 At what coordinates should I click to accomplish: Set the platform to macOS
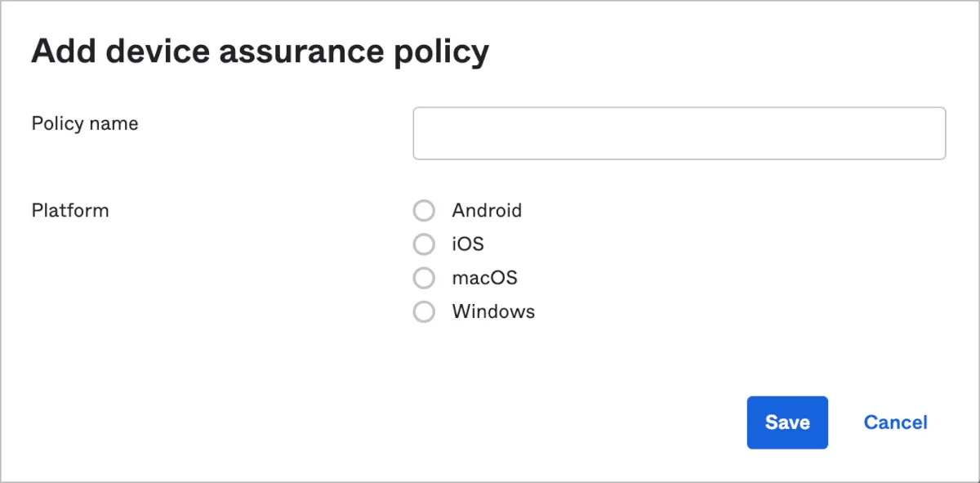424,278
